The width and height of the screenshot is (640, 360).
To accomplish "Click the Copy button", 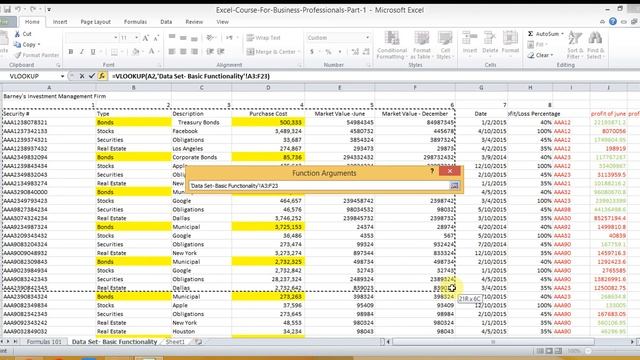I will click(x=27, y=44).
